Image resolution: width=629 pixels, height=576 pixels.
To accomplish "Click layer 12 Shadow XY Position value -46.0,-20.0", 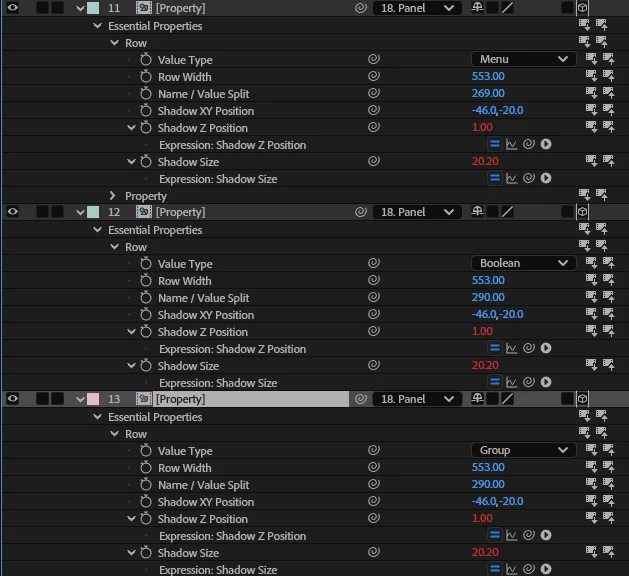I will click(x=497, y=314).
